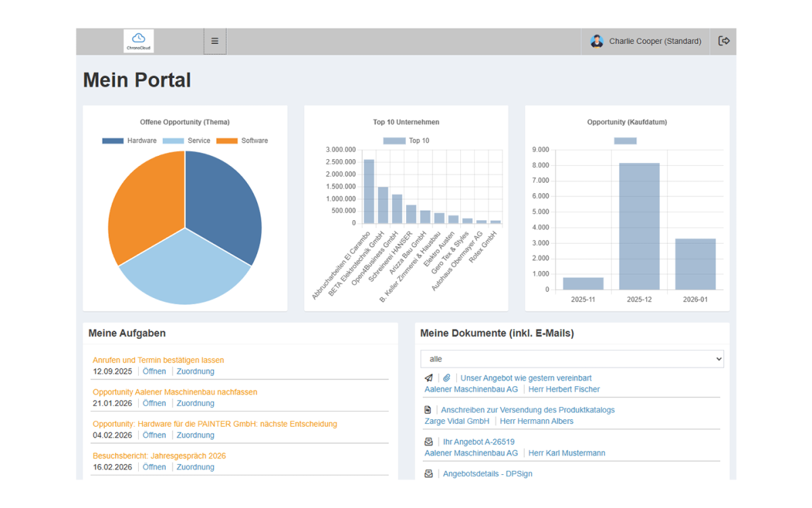Click the Mein Portal page heading

pyautogui.click(x=137, y=80)
